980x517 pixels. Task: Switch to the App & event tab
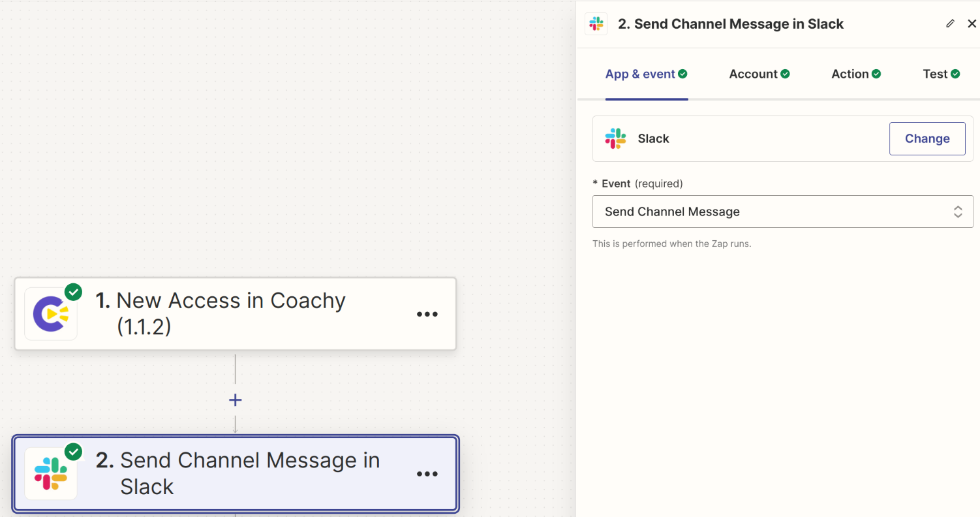[x=647, y=74]
